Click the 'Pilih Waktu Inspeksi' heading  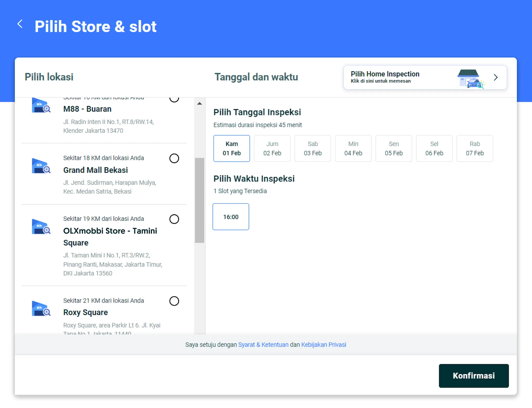pyautogui.click(x=254, y=179)
